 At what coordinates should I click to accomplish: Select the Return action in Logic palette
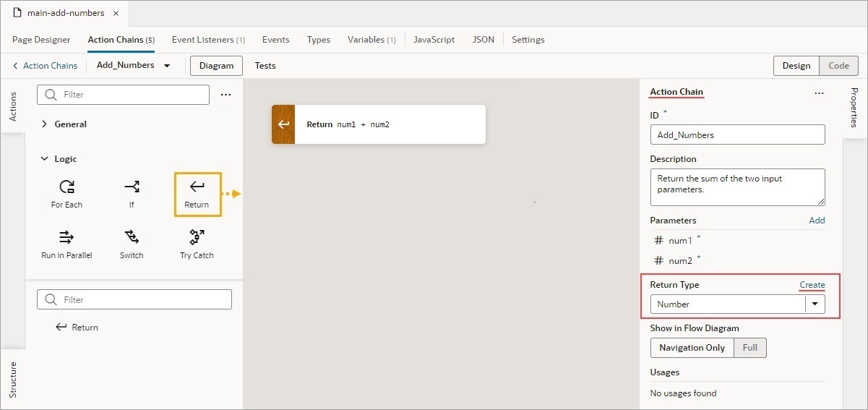pyautogui.click(x=197, y=194)
